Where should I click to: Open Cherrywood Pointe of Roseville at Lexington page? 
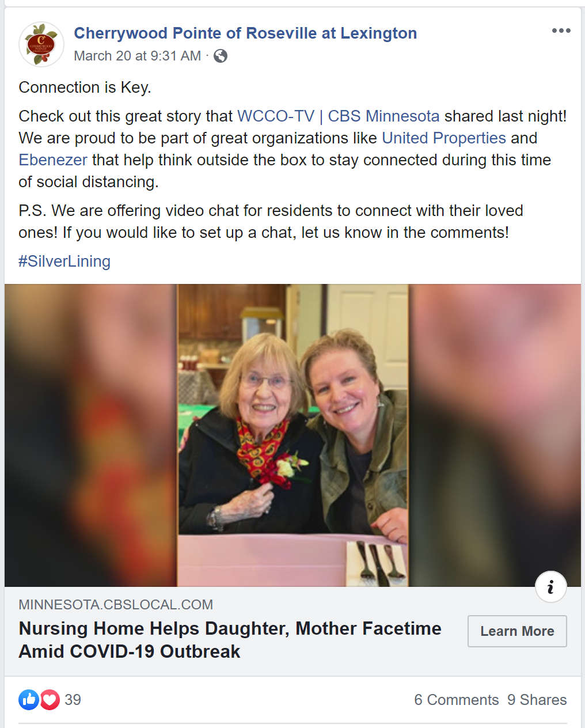(245, 33)
